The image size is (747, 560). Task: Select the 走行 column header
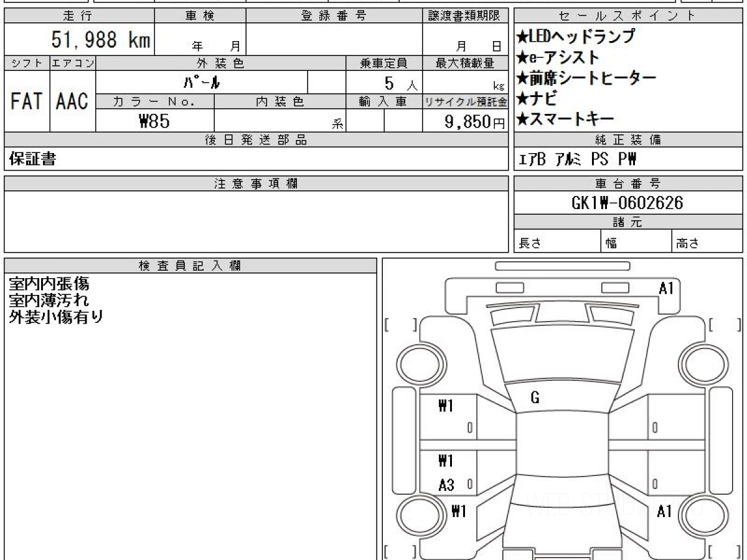pos(79,16)
